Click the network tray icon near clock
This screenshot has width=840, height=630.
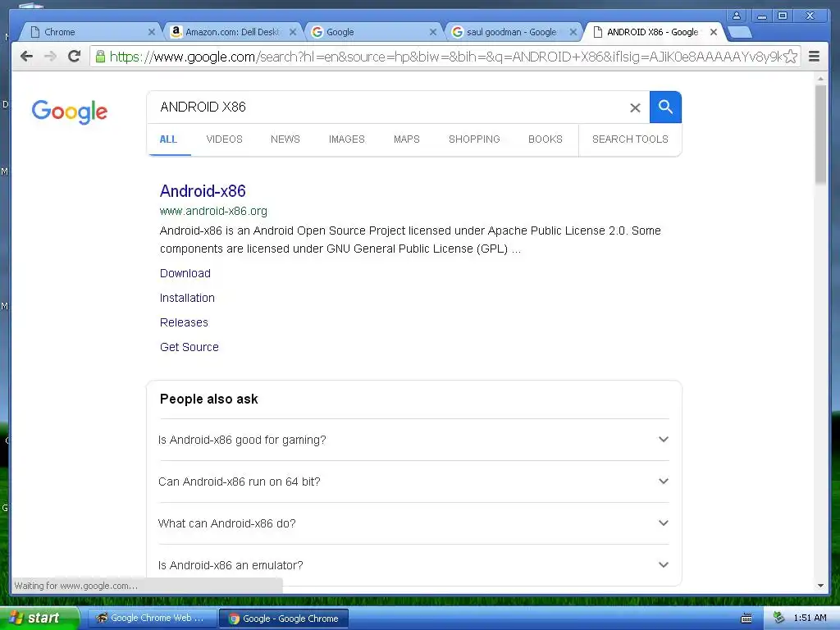point(779,618)
